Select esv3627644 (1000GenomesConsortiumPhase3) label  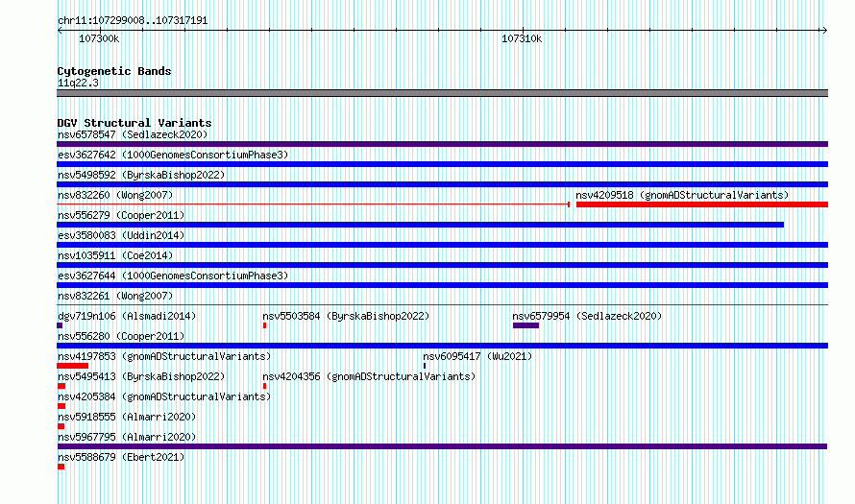[173, 276]
